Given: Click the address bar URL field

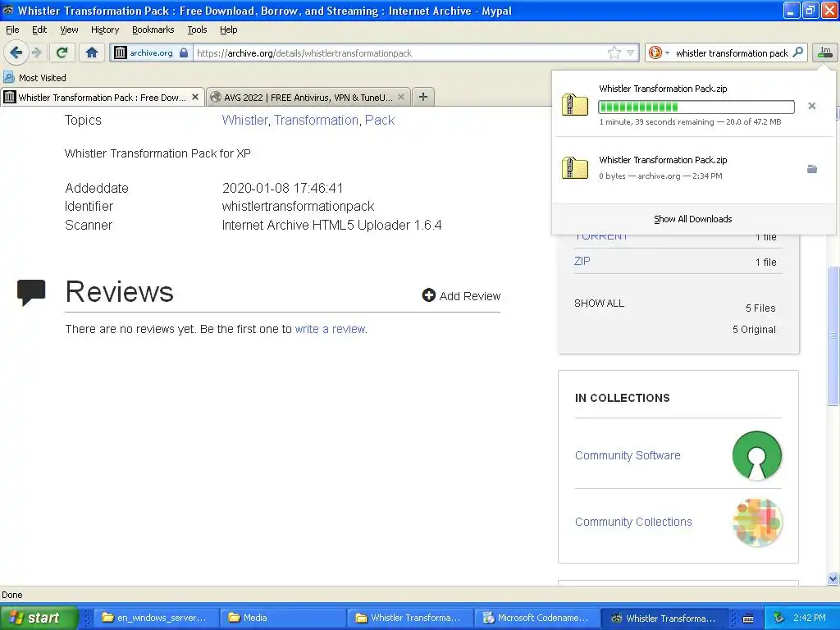Looking at the screenshot, I should (x=399, y=52).
